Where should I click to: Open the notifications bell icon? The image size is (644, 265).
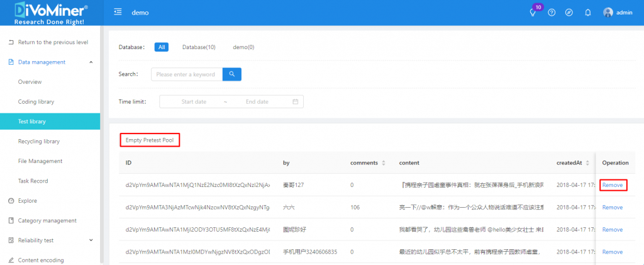pyautogui.click(x=588, y=13)
